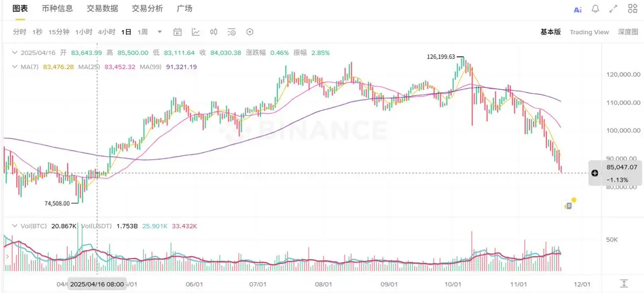This screenshot has height=293, width=644.
Task: Click the opening price 83,643.99 value
Action: click(x=86, y=53)
